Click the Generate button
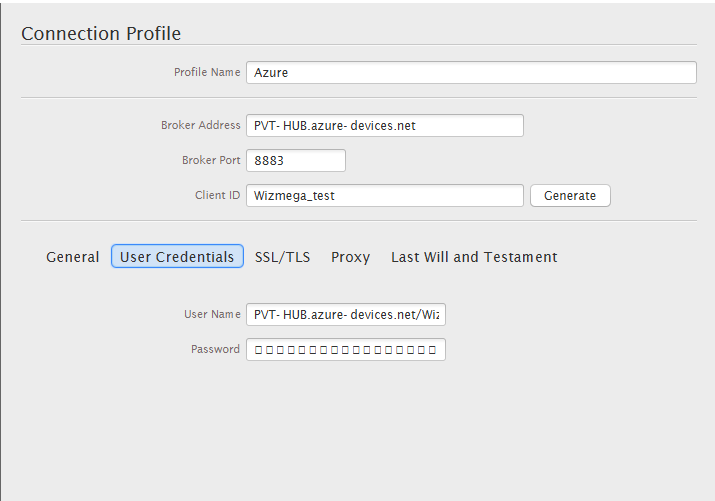Screen dimensions: 715x501 570,196
